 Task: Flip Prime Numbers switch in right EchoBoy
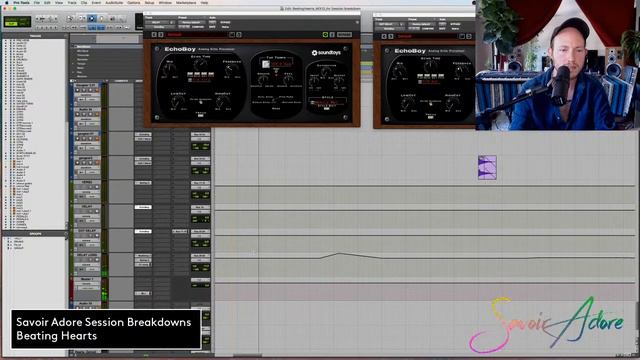(430, 104)
